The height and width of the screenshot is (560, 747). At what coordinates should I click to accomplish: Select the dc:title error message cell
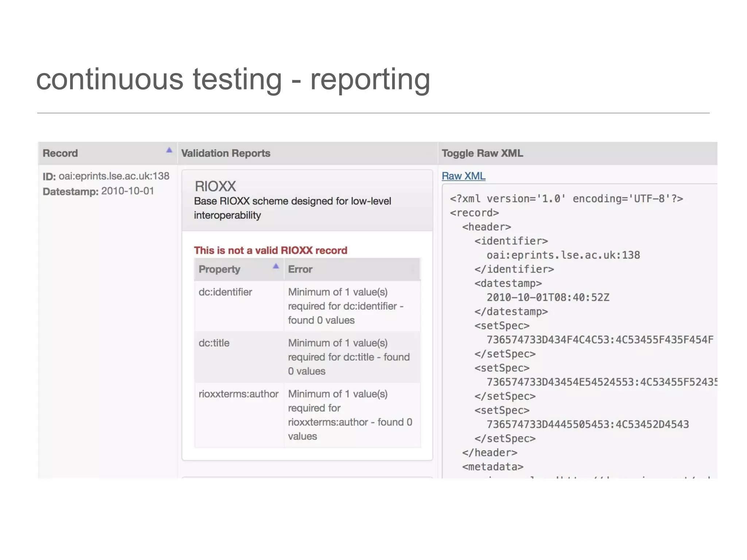coord(352,357)
